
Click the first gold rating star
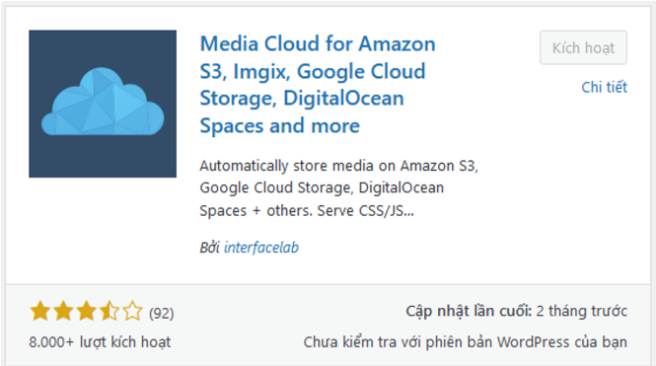point(40,311)
